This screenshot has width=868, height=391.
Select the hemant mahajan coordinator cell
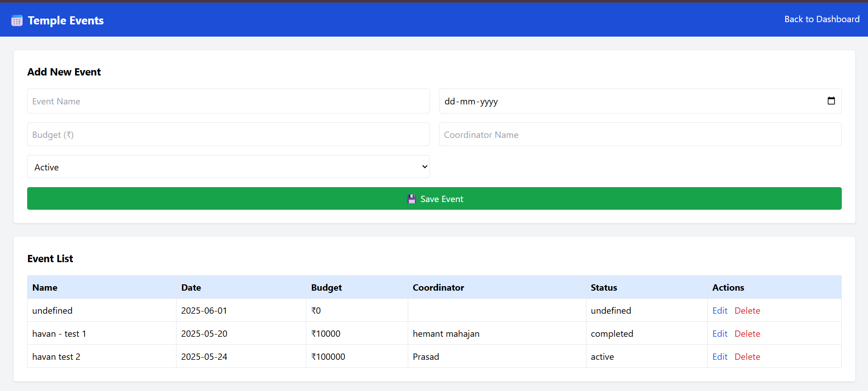point(446,334)
